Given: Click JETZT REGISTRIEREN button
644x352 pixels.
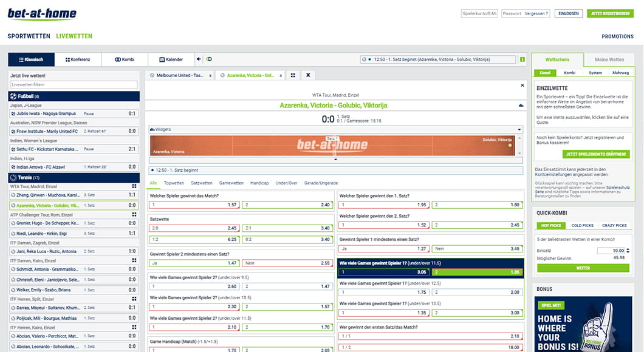Looking at the screenshot, I should pyautogui.click(x=610, y=13).
